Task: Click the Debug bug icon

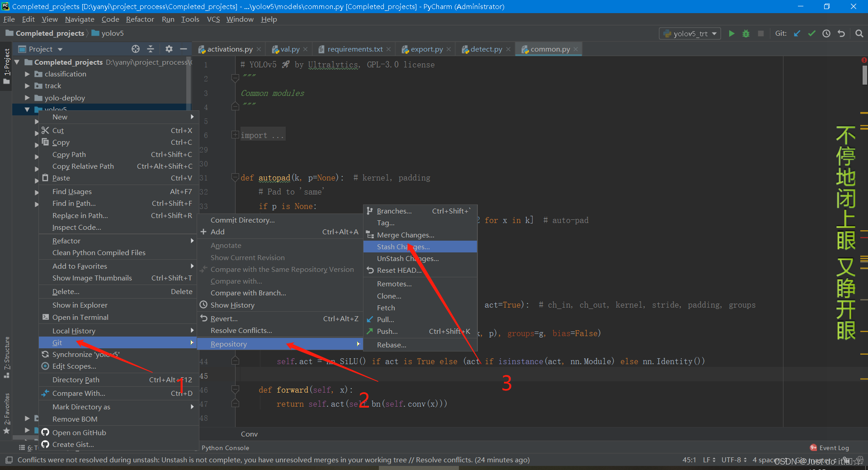Action: 746,33
